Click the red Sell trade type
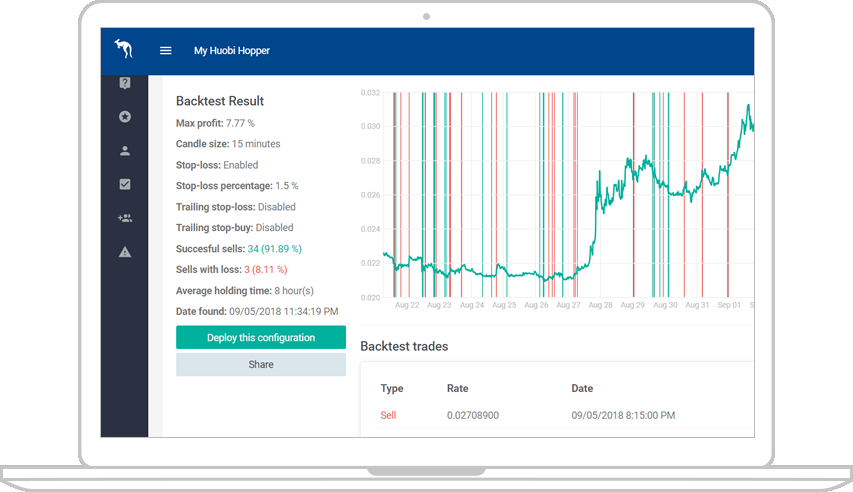This screenshot has height=492, width=853. 388,415
